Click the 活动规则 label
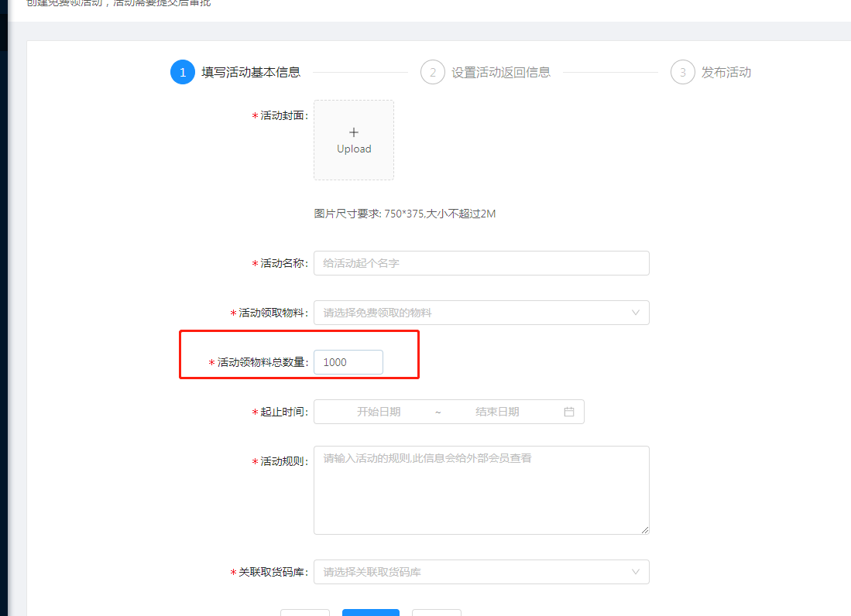Image resolution: width=851 pixels, height=616 pixels. pos(280,461)
